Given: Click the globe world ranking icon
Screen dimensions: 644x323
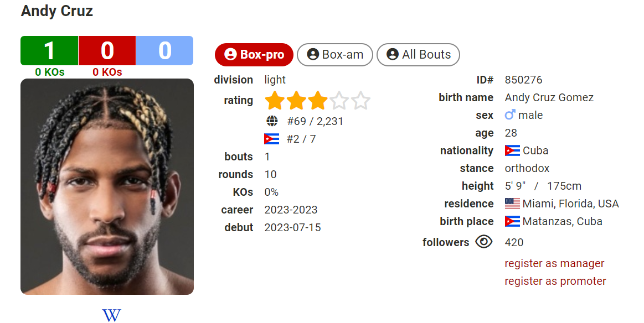Looking at the screenshot, I should pyautogui.click(x=272, y=121).
